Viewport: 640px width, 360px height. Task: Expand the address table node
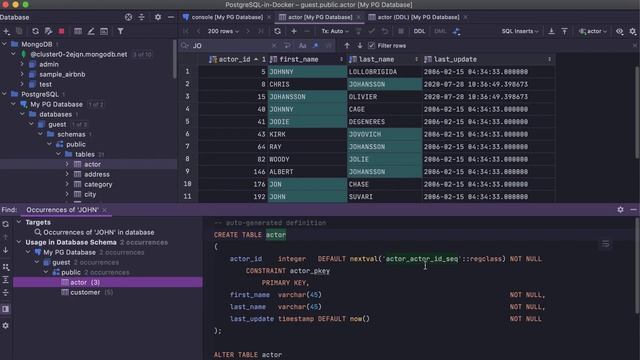(67, 174)
